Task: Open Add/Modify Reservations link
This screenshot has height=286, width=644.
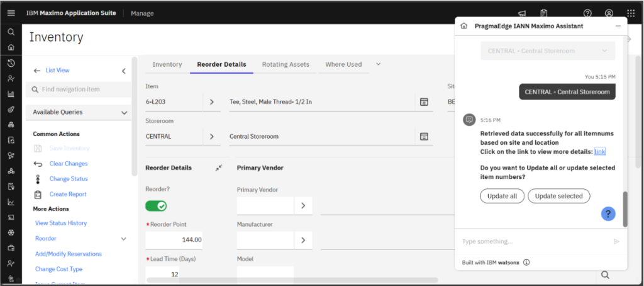Action: tap(68, 254)
